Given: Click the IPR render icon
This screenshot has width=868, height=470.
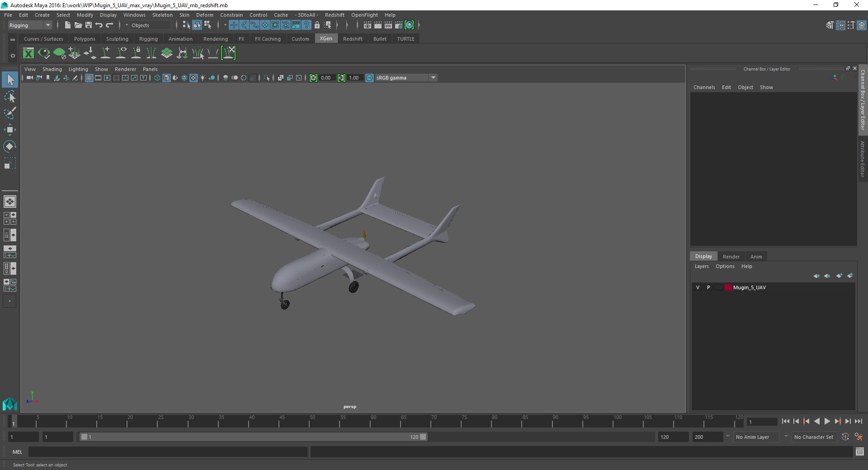Looking at the screenshot, I should tap(388, 25).
